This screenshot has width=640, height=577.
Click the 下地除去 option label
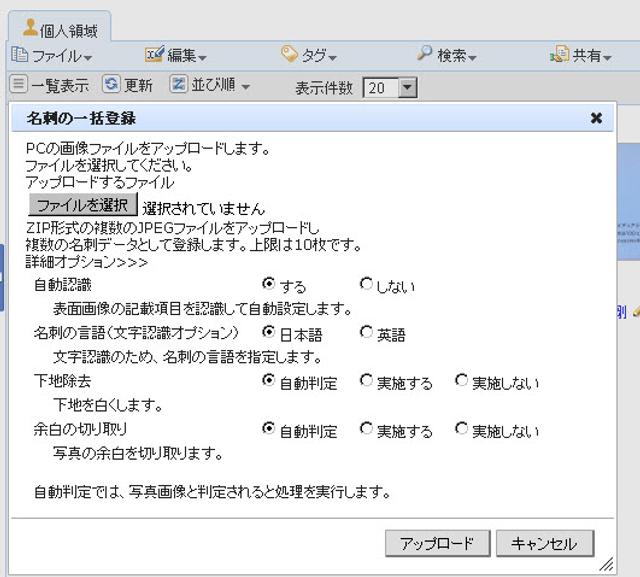62,381
